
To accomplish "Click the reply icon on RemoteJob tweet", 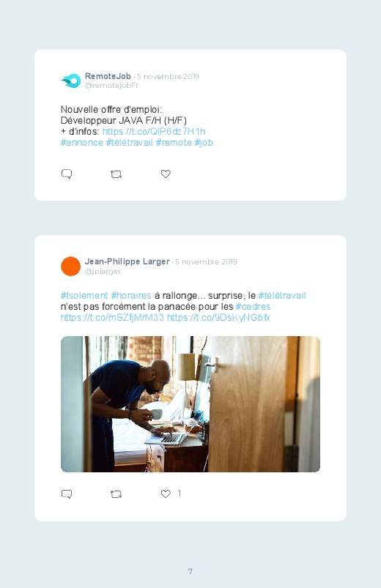I will point(67,174).
